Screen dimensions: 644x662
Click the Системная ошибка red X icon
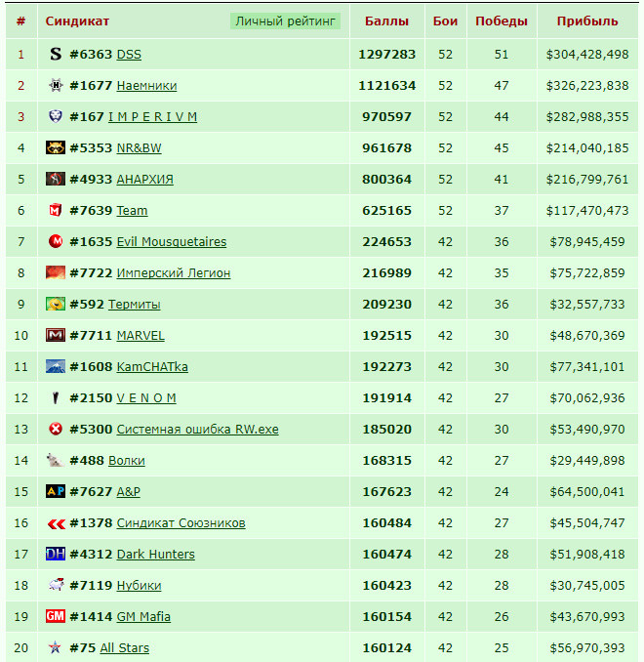56,429
